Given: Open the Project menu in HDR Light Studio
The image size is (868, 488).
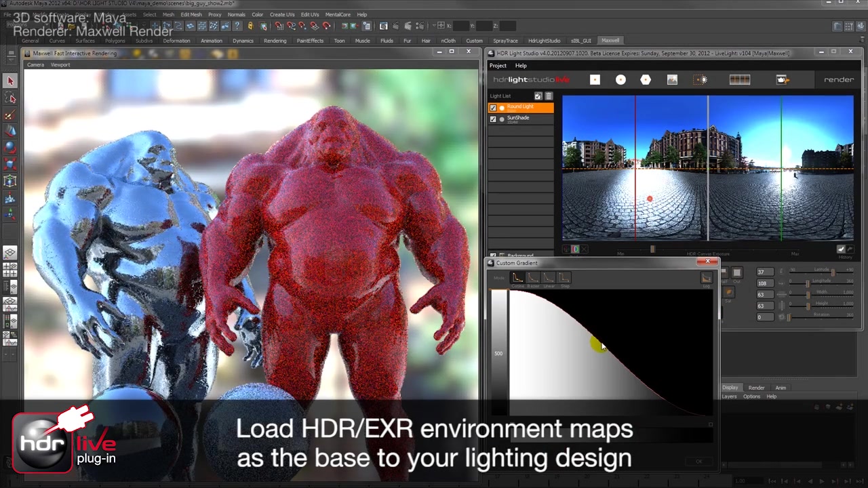Looking at the screenshot, I should [x=498, y=65].
